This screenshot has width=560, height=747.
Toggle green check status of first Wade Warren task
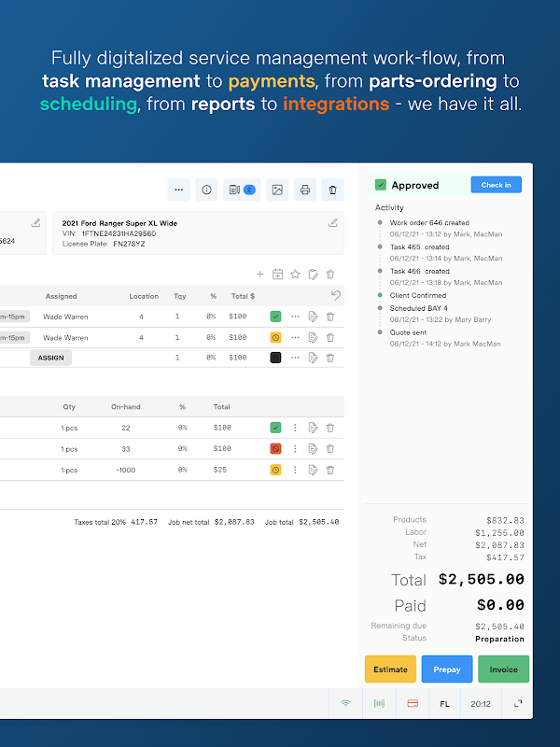(275, 317)
